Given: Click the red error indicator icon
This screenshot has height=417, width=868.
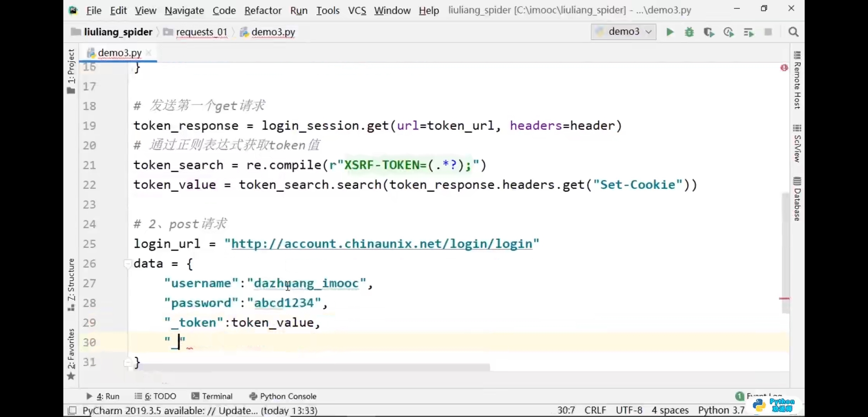Looking at the screenshot, I should point(784,68).
